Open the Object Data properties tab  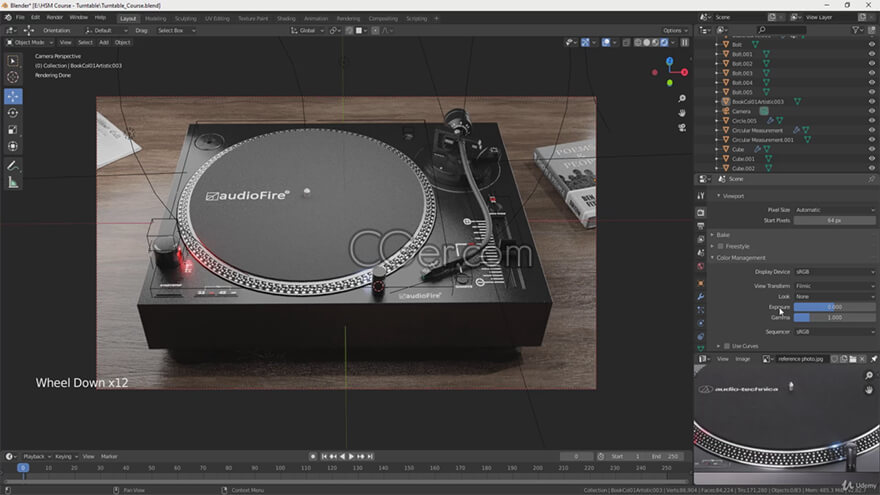[x=700, y=349]
